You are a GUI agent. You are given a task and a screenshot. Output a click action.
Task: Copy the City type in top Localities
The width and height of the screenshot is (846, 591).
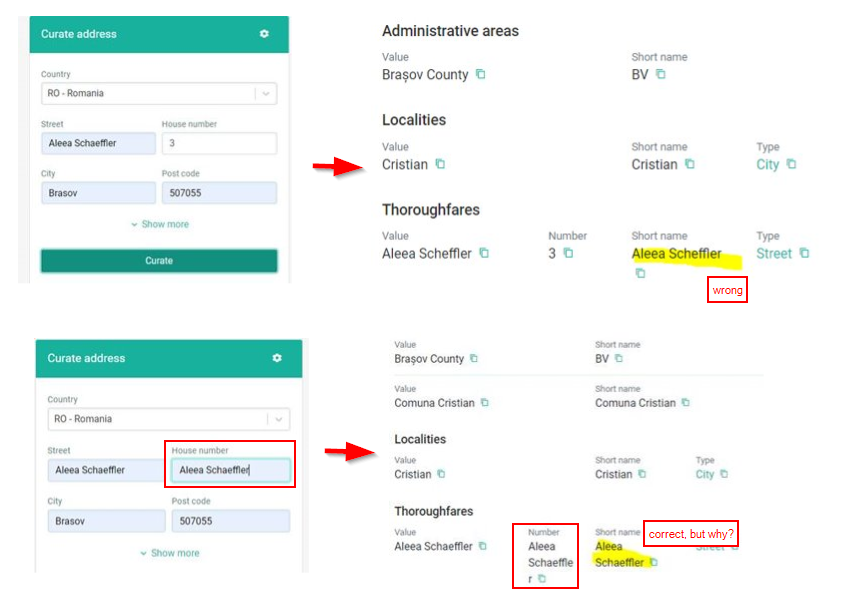coord(791,165)
